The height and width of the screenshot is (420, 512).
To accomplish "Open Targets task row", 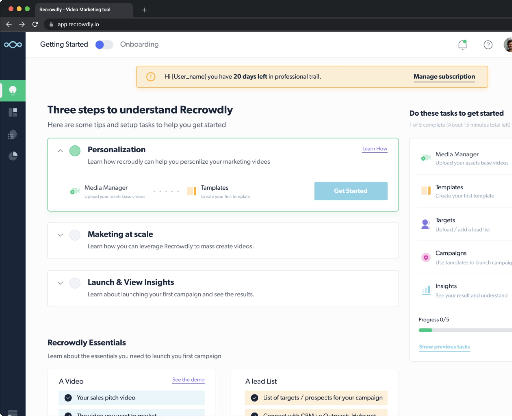I will pos(464,224).
